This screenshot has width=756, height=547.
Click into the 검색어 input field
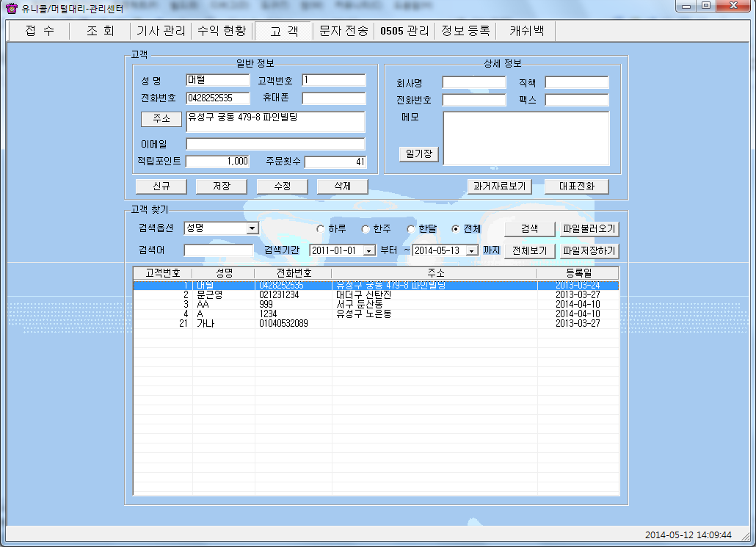[218, 250]
